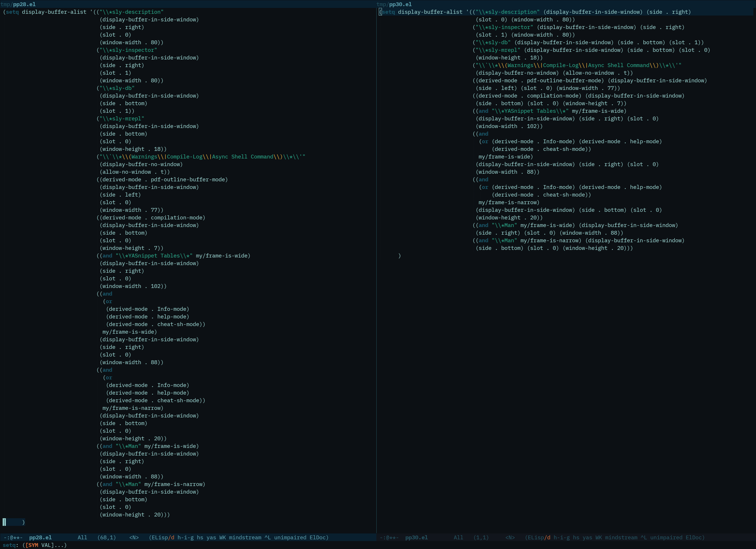
Task: Click "\\*sly-description" string in pp28.el
Action: (131, 12)
